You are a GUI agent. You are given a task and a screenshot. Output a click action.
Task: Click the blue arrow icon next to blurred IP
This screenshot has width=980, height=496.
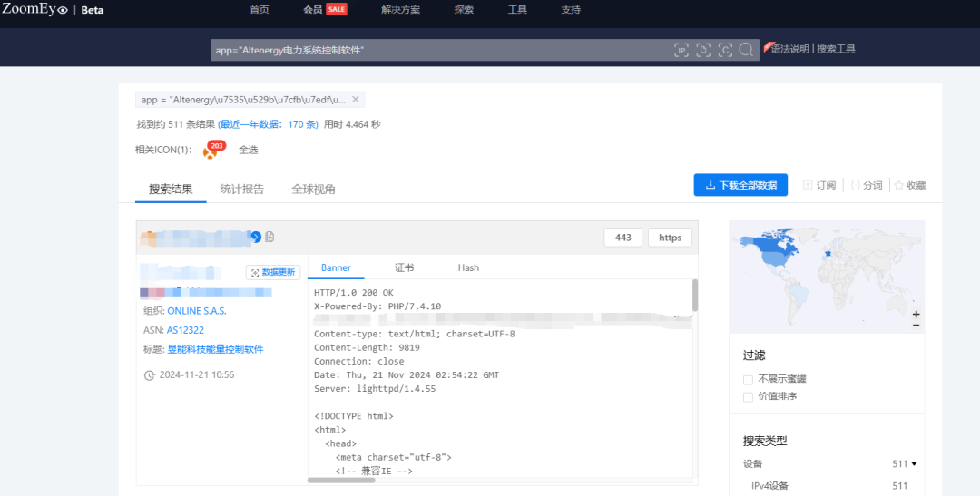click(x=256, y=237)
